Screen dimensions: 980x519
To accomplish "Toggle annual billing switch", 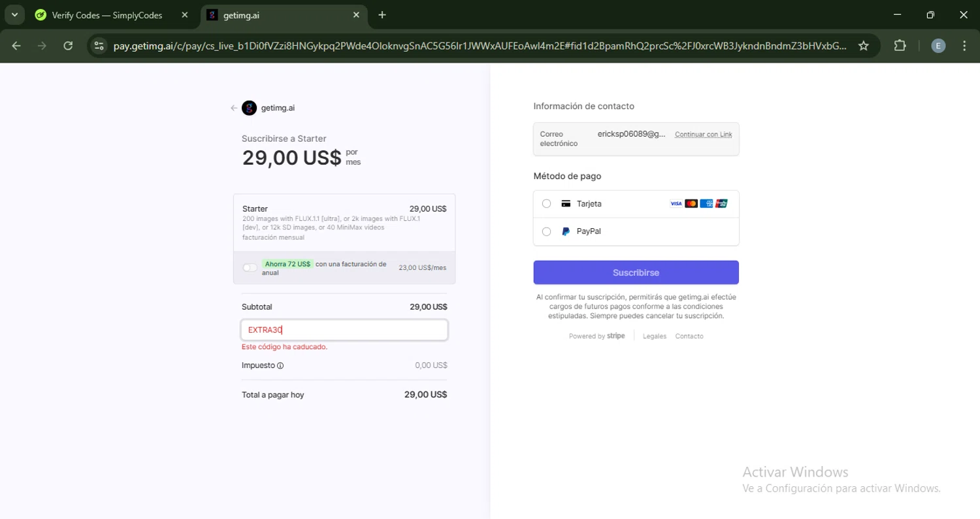I will click(250, 267).
